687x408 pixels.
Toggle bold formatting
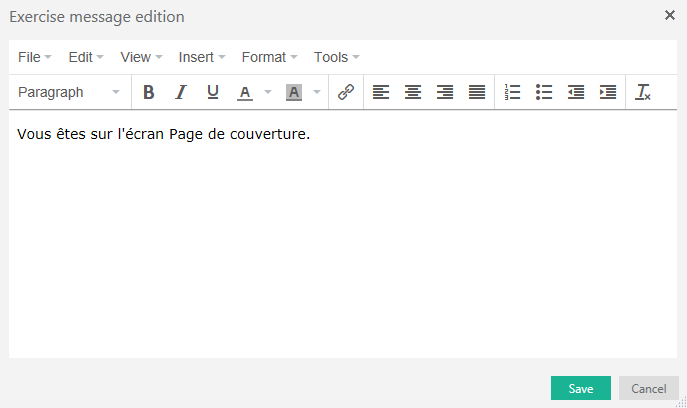[149, 92]
